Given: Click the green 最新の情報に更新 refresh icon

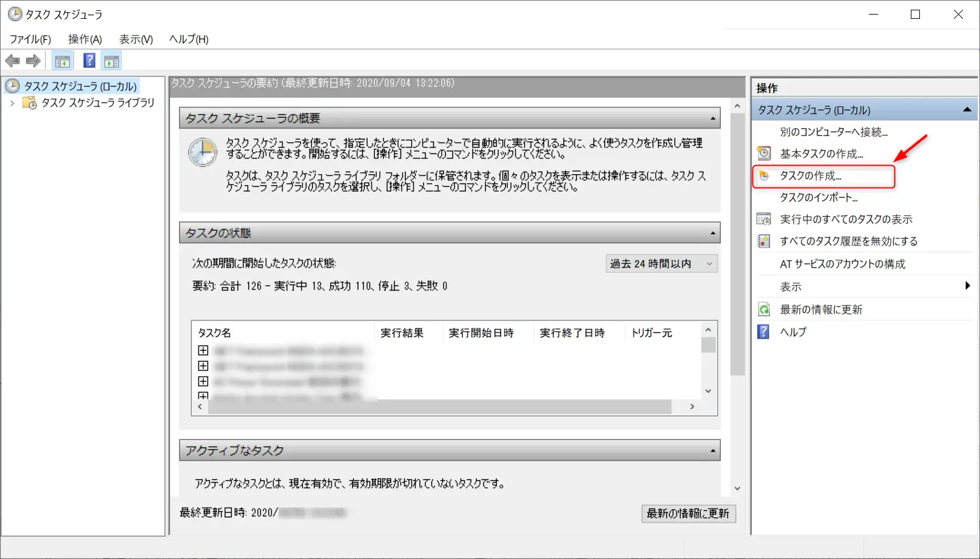Looking at the screenshot, I should pos(764,310).
